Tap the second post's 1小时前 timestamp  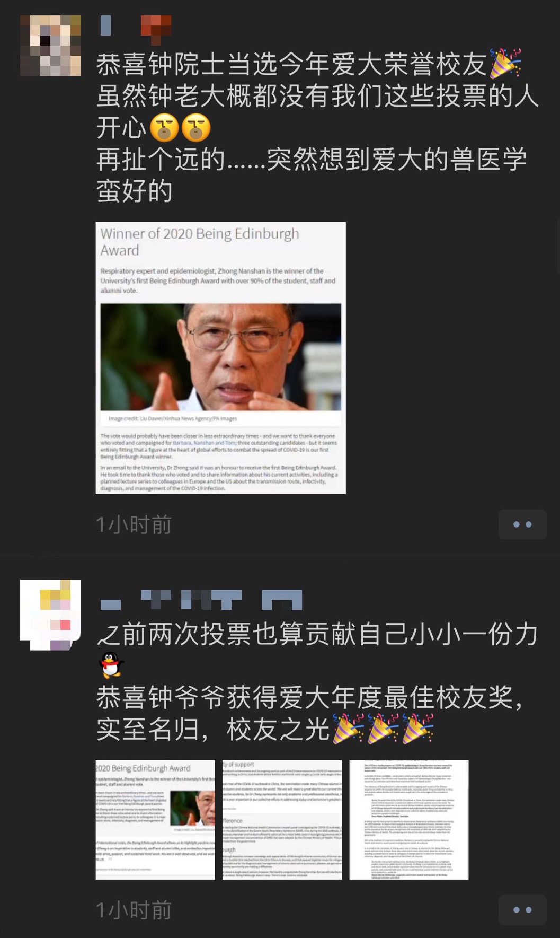(134, 910)
